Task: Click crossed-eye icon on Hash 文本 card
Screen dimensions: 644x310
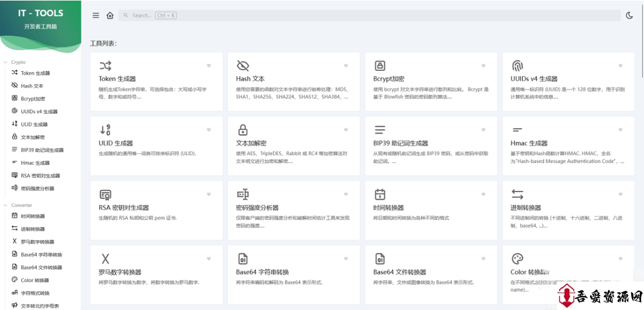Action: (x=243, y=66)
